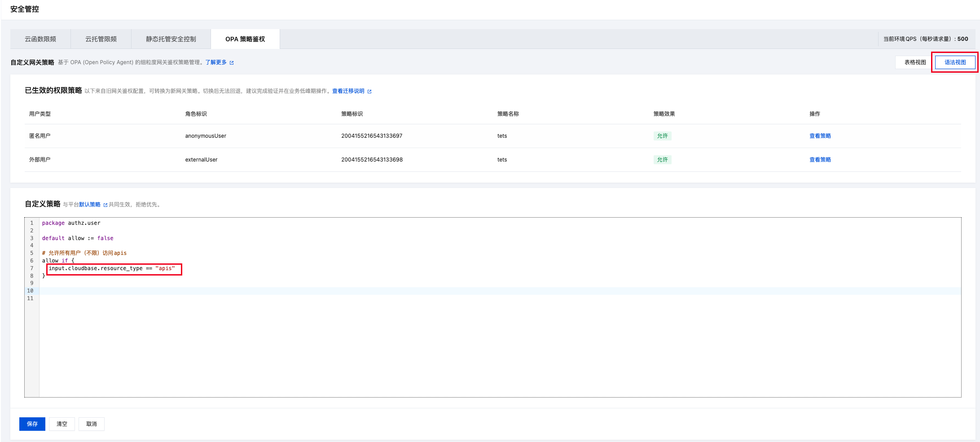The height and width of the screenshot is (442, 980).
Task: Open the 云托管限频 tab
Action: point(101,39)
